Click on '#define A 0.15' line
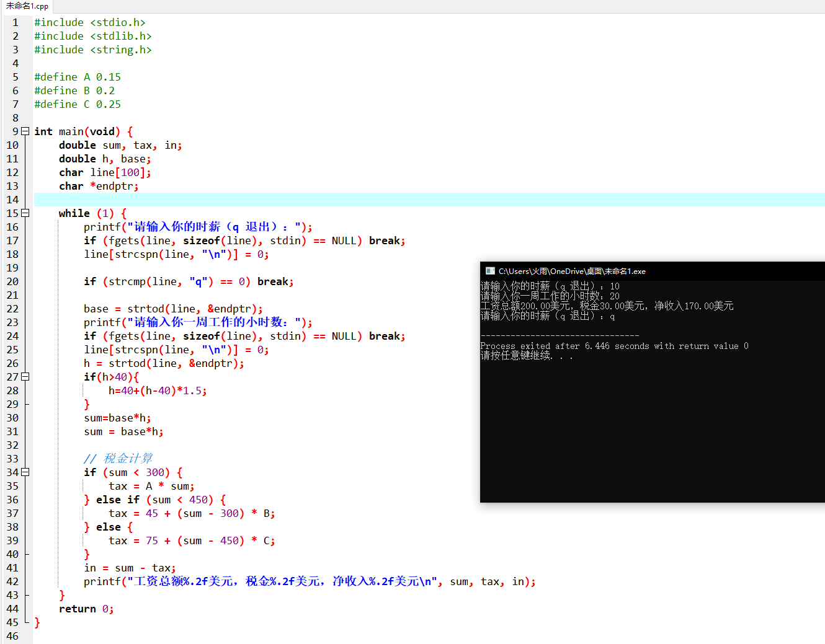 click(x=78, y=77)
